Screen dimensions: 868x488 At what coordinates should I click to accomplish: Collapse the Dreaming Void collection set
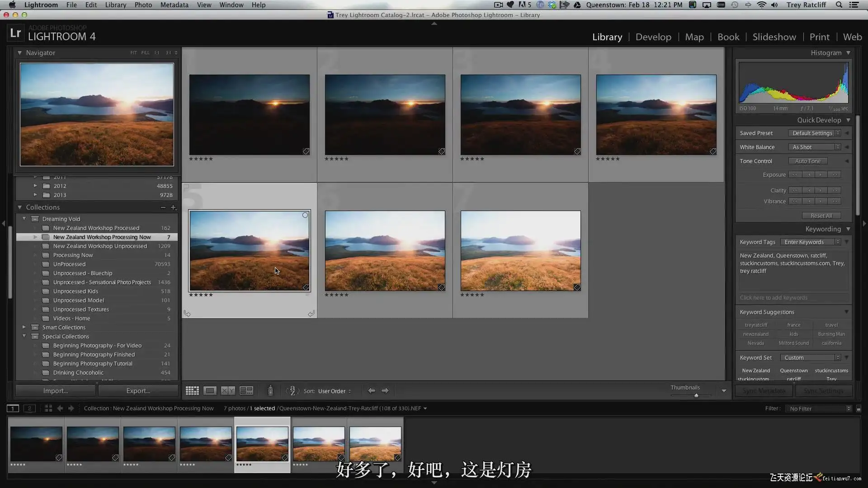(24, 219)
